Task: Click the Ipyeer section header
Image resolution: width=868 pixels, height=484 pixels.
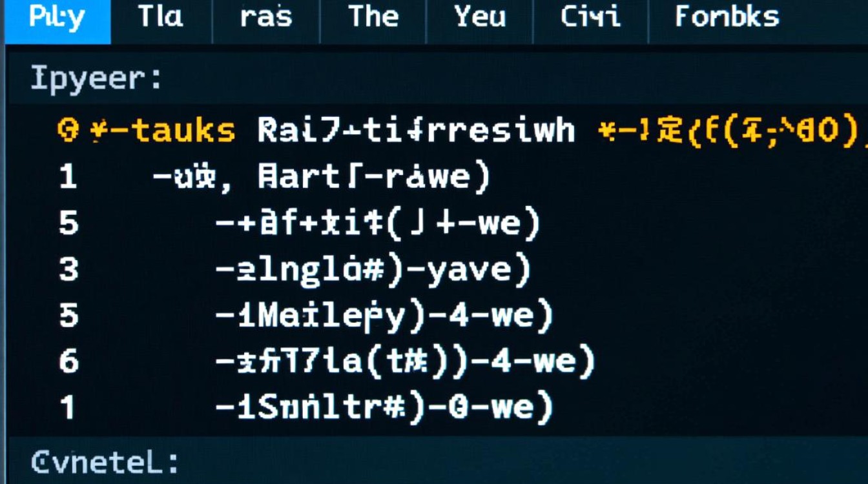Action: 96,79
